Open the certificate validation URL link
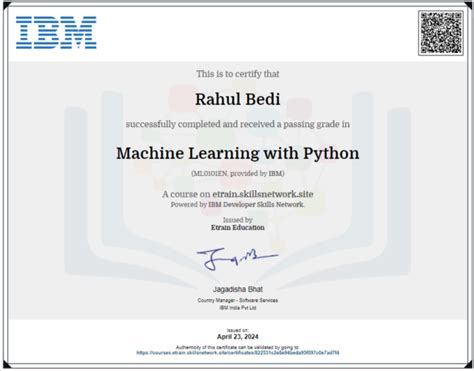The width and height of the screenshot is (474, 371). click(x=238, y=352)
